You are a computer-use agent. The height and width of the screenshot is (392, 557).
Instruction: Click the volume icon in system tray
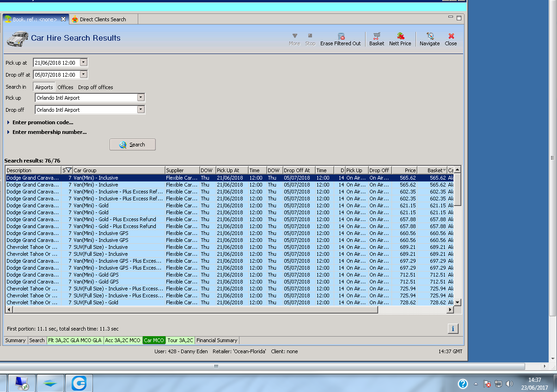coord(509,384)
